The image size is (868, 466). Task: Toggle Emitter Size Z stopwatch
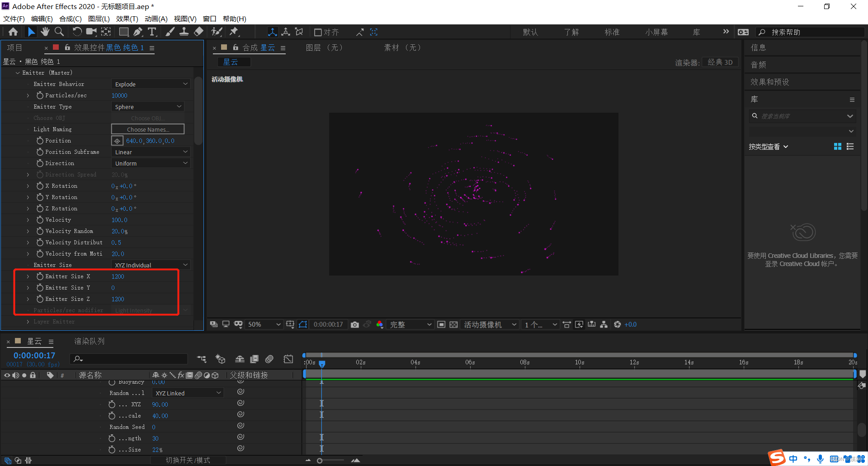point(40,299)
